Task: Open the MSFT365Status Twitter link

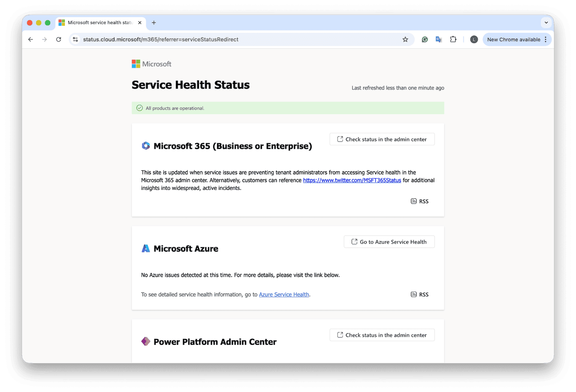Action: click(352, 180)
